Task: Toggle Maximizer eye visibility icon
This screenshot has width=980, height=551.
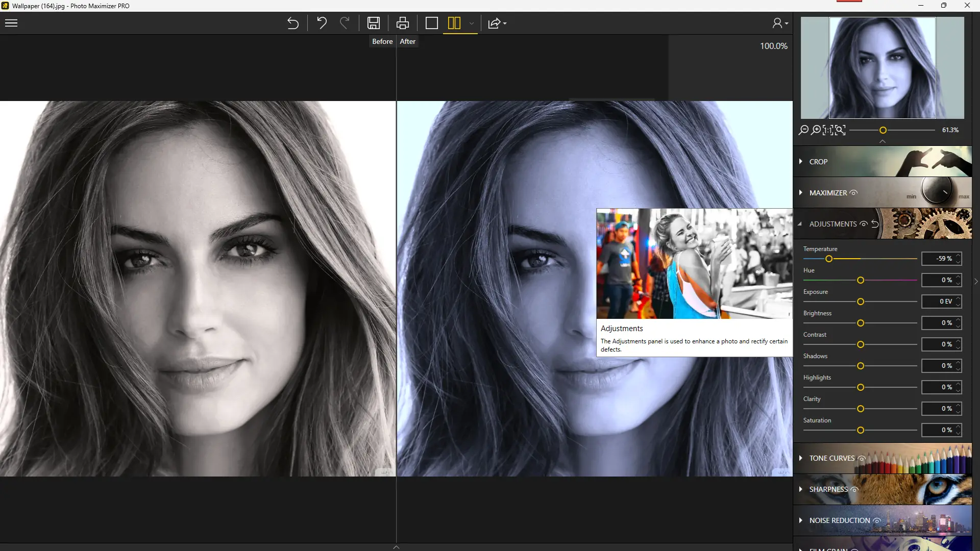Action: [x=854, y=193]
